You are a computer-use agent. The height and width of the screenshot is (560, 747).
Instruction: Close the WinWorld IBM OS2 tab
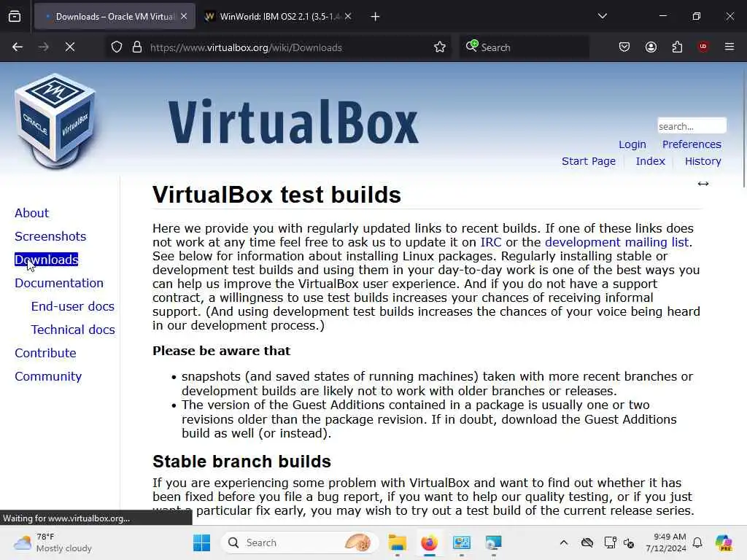tap(348, 17)
